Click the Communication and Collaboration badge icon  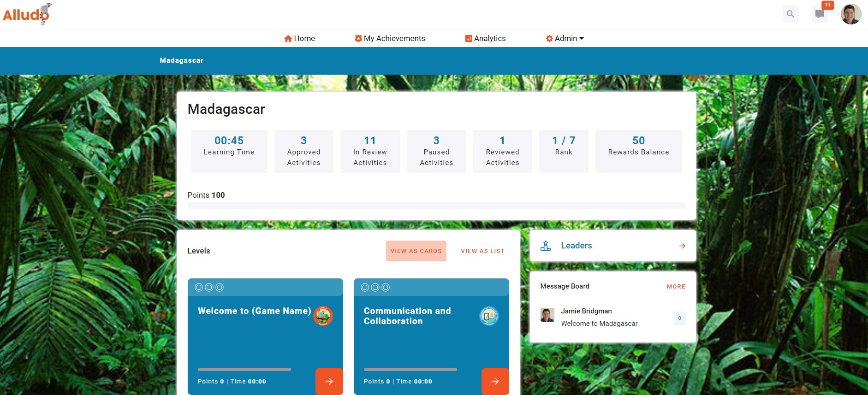point(489,316)
